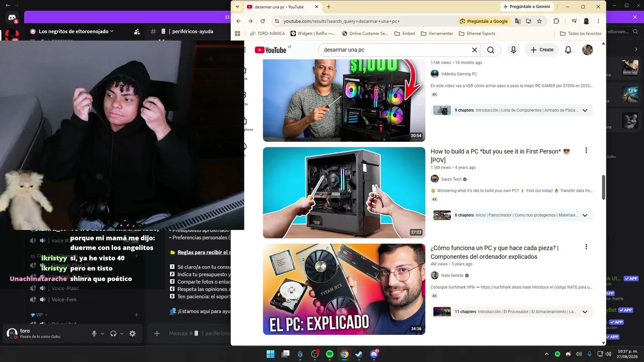Open Sara's Tech channel
Image resolution: width=644 pixels, height=362 pixels.
451,179
